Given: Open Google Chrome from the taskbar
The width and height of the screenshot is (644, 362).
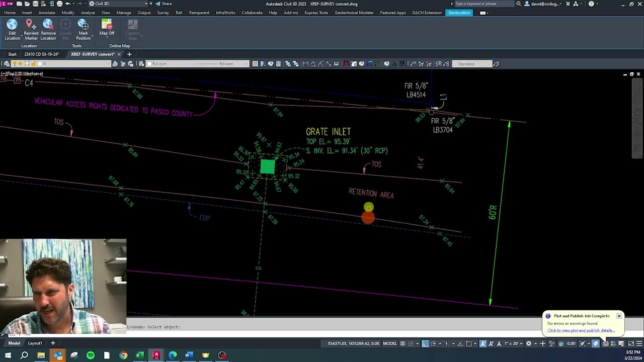Looking at the screenshot, I should [123, 355].
